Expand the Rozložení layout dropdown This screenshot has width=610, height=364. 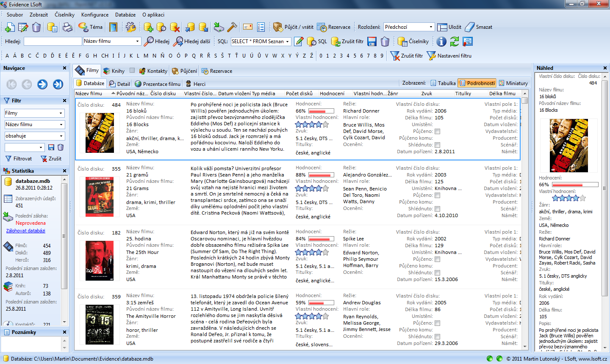pyautogui.click(x=431, y=27)
